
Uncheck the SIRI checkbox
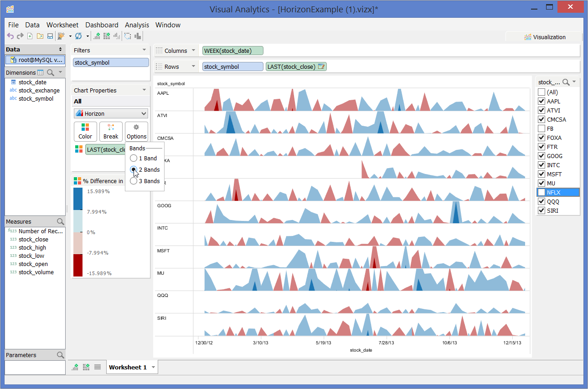(542, 211)
